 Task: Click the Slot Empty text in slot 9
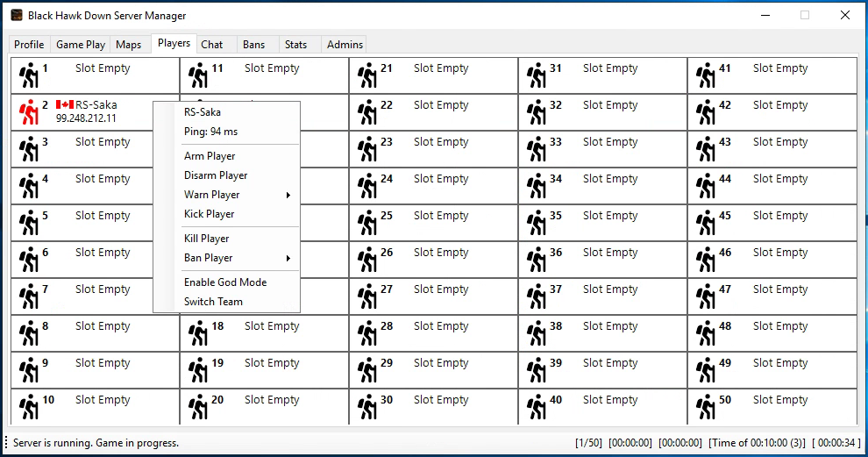click(x=103, y=363)
